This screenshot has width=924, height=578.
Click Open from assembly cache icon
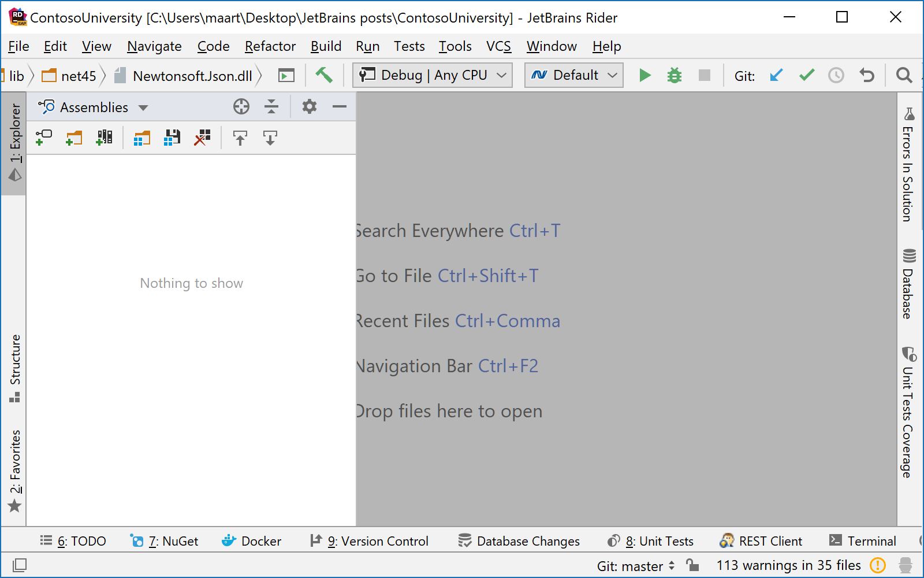click(x=105, y=138)
